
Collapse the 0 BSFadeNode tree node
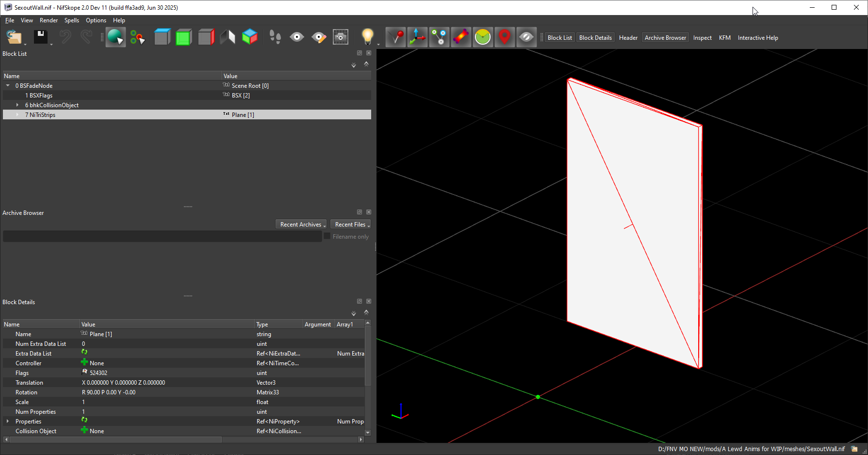tap(8, 86)
